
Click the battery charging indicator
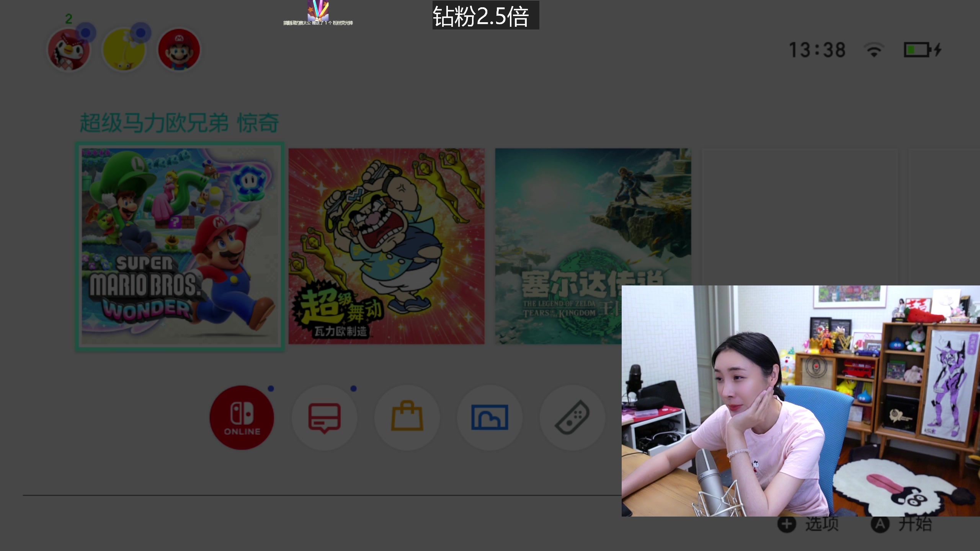(x=923, y=50)
